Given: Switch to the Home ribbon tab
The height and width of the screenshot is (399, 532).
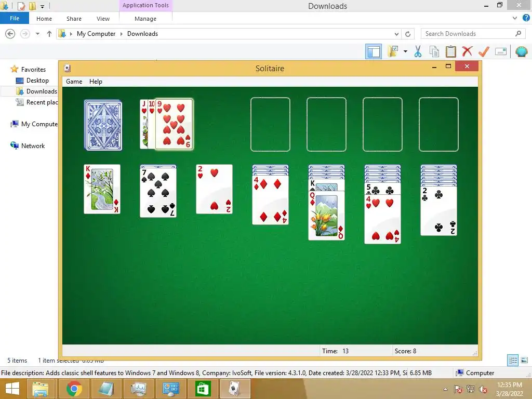Looking at the screenshot, I should click(x=44, y=19).
